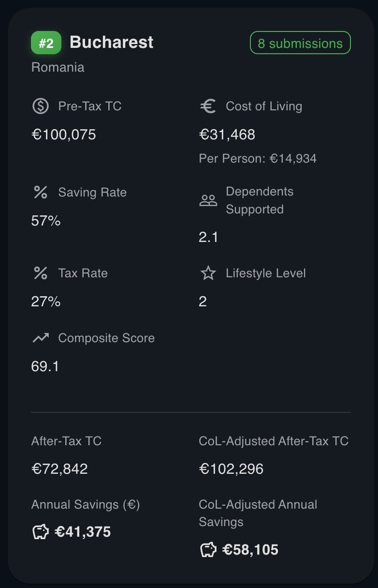This screenshot has width=378, height=588.
Task: Click the piggy bank beside €58,105
Action: pyautogui.click(x=208, y=550)
